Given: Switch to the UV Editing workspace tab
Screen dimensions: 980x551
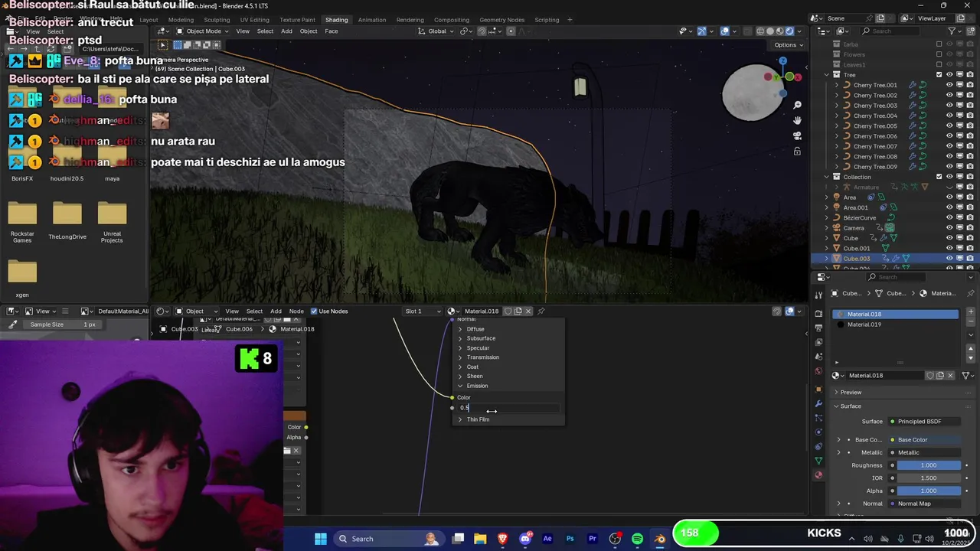Looking at the screenshot, I should (254, 20).
